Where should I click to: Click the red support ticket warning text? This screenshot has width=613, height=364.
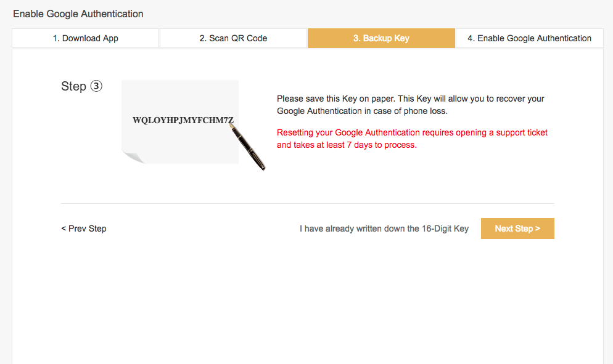click(x=412, y=139)
